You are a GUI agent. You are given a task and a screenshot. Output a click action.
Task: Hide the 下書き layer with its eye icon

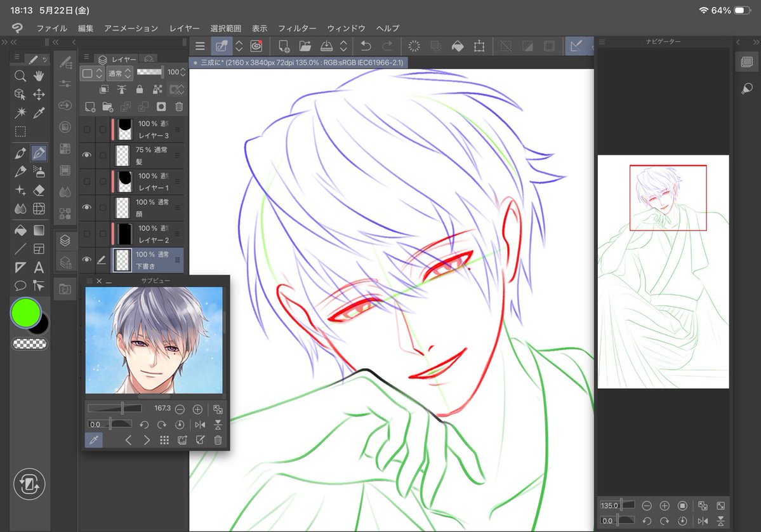87,260
